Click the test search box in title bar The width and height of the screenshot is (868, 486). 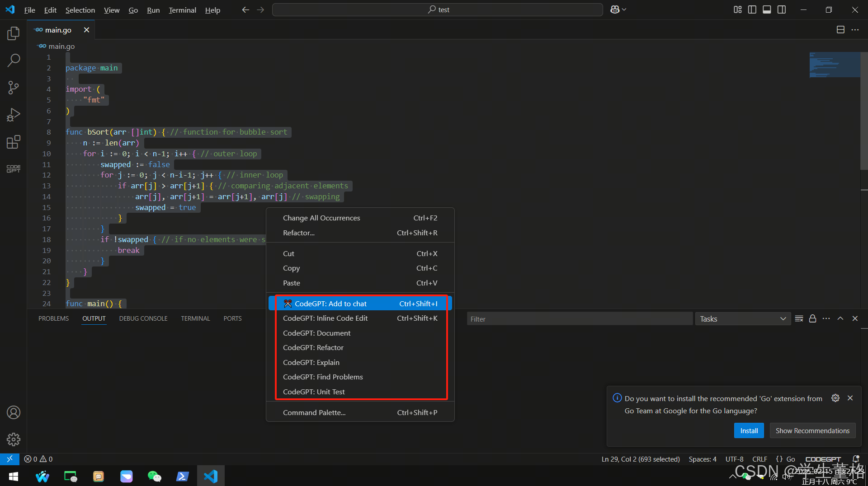438,9
